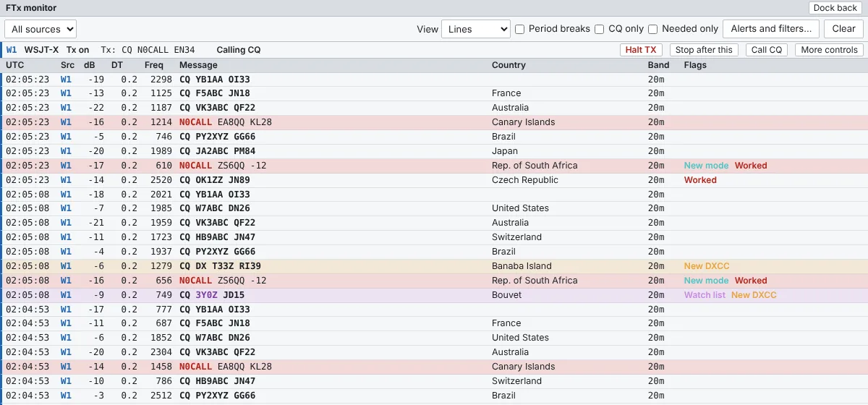Click Stop after this button
Viewport: 868px width, 405px height.
704,50
